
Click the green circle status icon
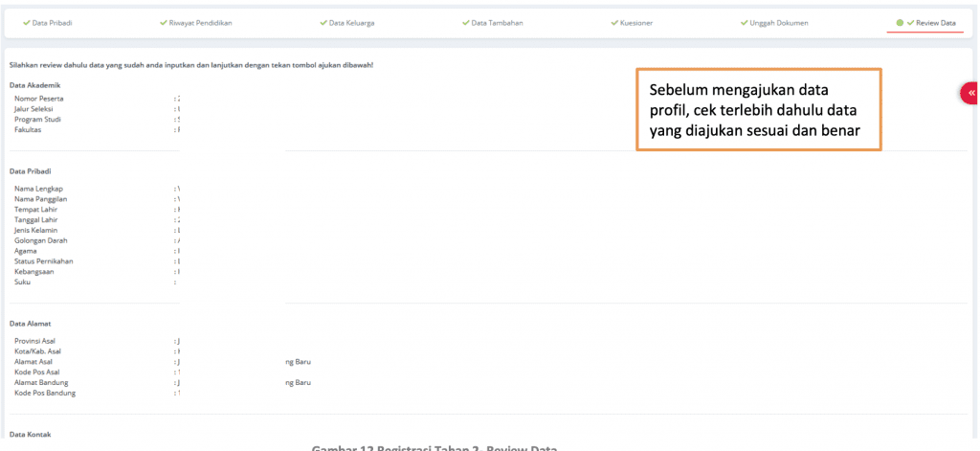[x=900, y=22]
